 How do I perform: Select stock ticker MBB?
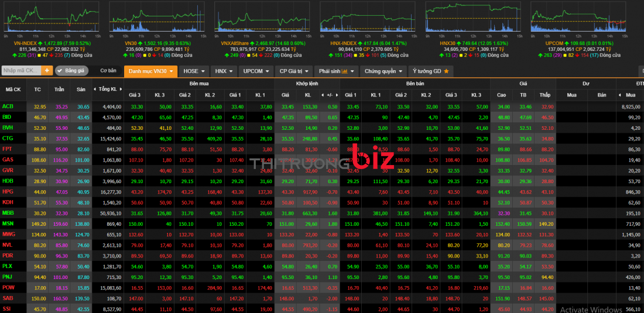[x=8, y=213]
